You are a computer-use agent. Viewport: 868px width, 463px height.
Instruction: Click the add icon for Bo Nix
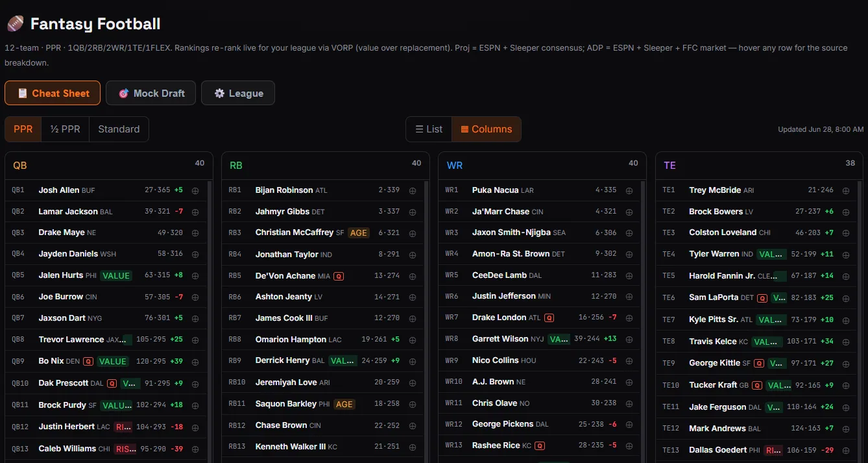(195, 362)
